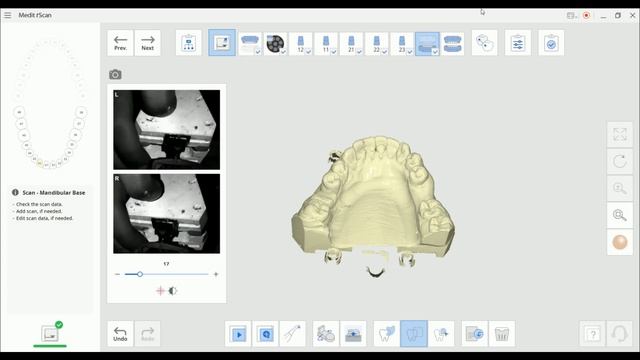The width and height of the screenshot is (640, 360).
Task: Open the settings sliders clipboard icon
Action: pos(518,43)
